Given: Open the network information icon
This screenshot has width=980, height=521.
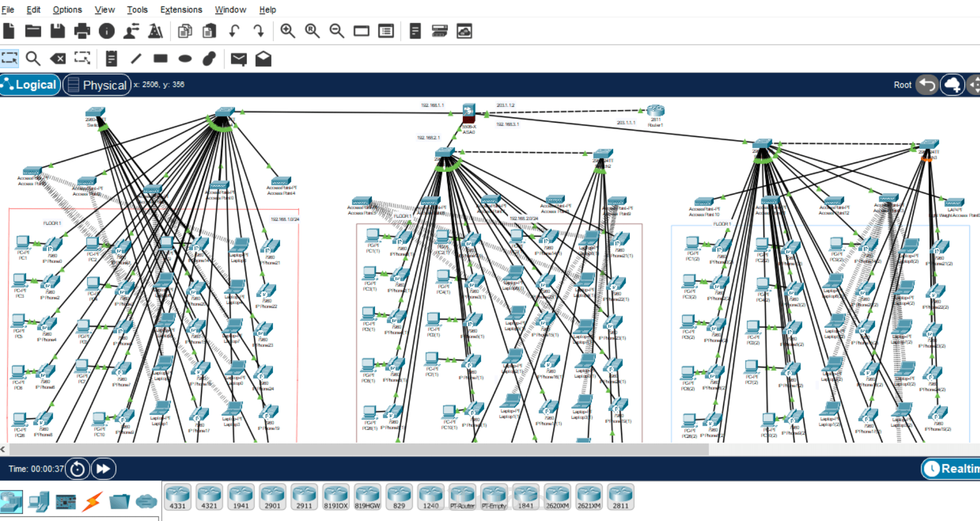Looking at the screenshot, I should tap(107, 31).
